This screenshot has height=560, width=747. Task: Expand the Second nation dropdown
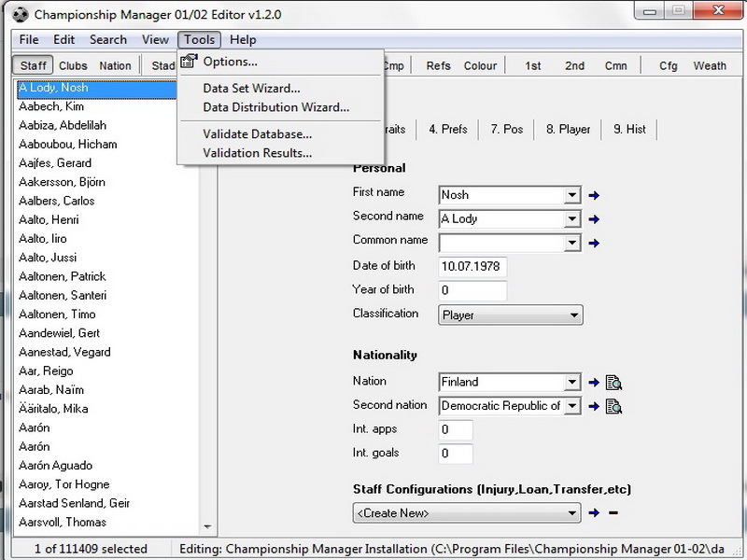pos(571,406)
